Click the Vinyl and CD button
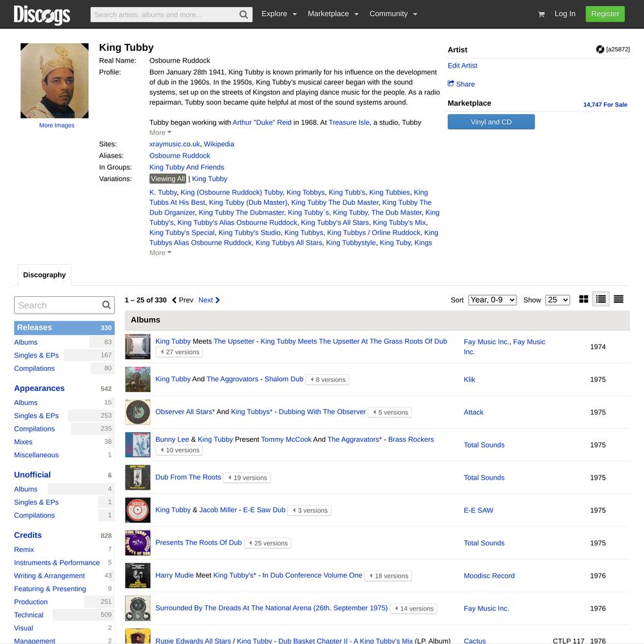The height and width of the screenshot is (644, 644). [x=491, y=122]
